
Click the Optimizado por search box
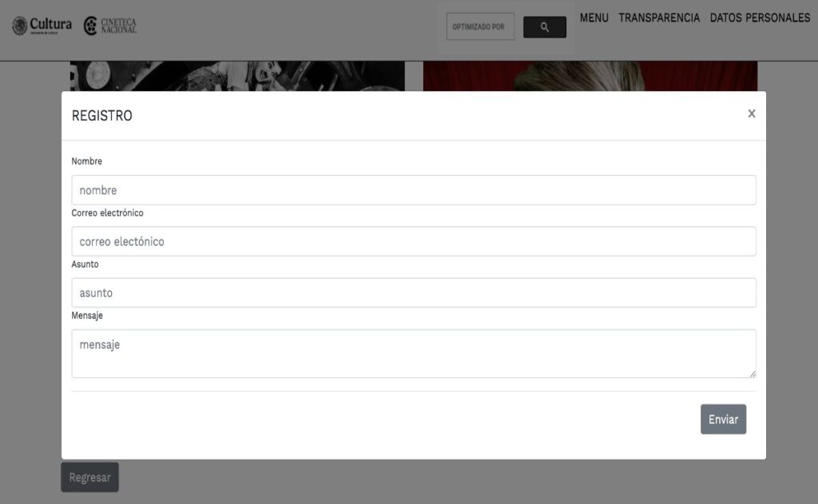[480, 26]
